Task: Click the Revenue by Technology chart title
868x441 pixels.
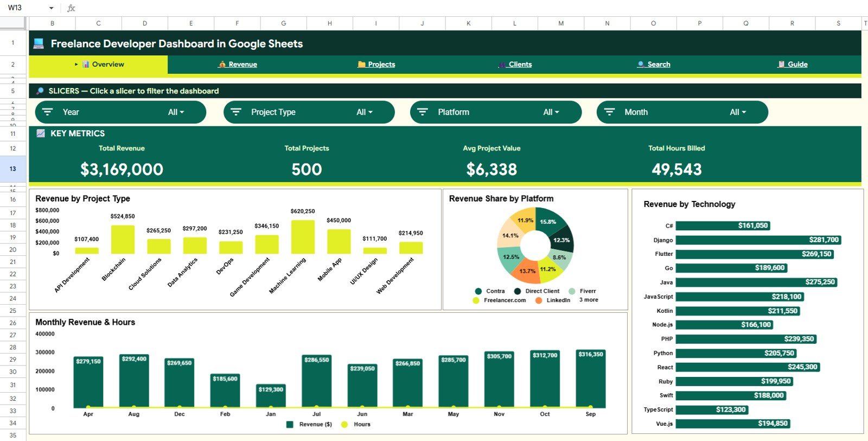Action: point(690,204)
